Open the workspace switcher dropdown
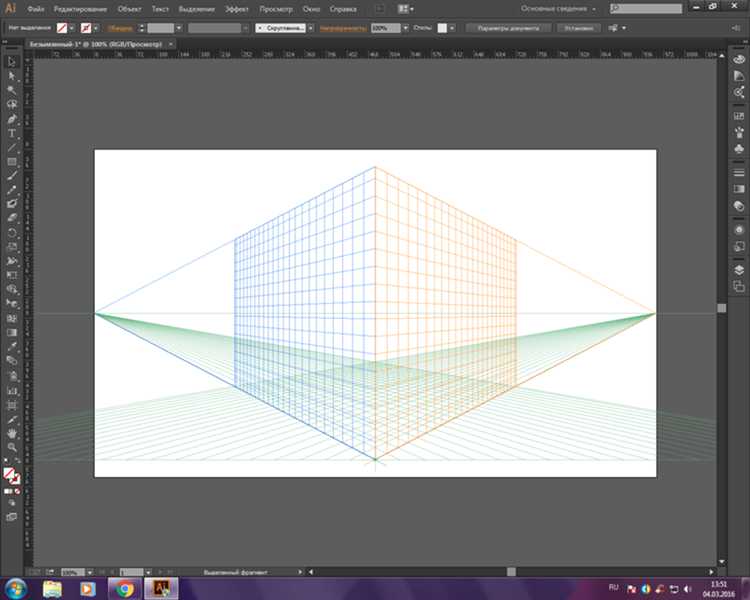 (x=559, y=9)
